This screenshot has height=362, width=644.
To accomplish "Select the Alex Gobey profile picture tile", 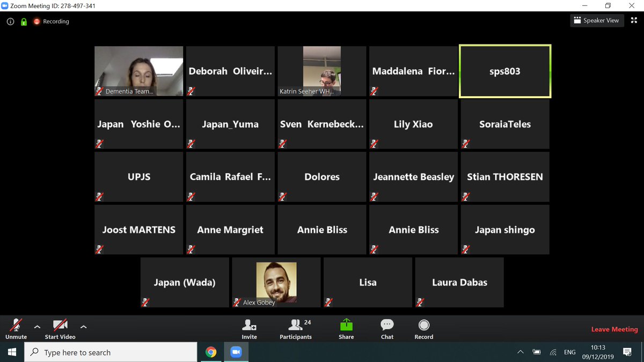I will [276, 282].
